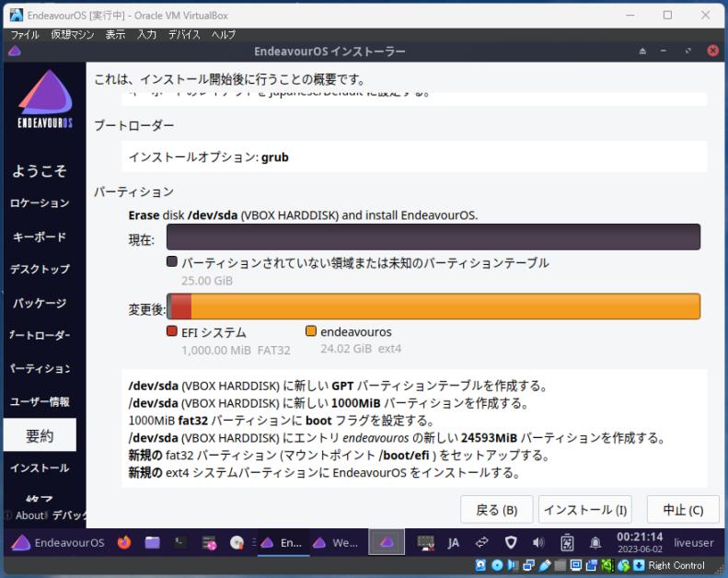
Task: Click the red EFI segment in 変更後 bar
Action: tap(181, 306)
